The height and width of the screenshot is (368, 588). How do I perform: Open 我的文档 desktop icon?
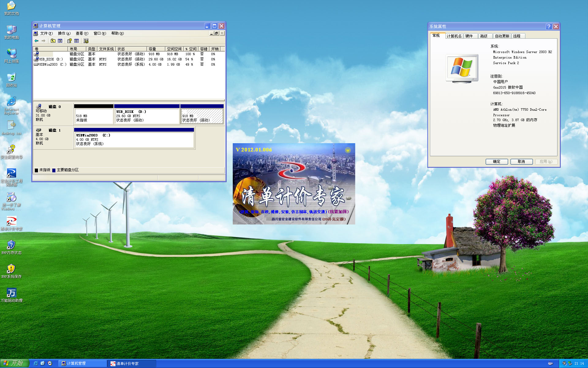11,8
